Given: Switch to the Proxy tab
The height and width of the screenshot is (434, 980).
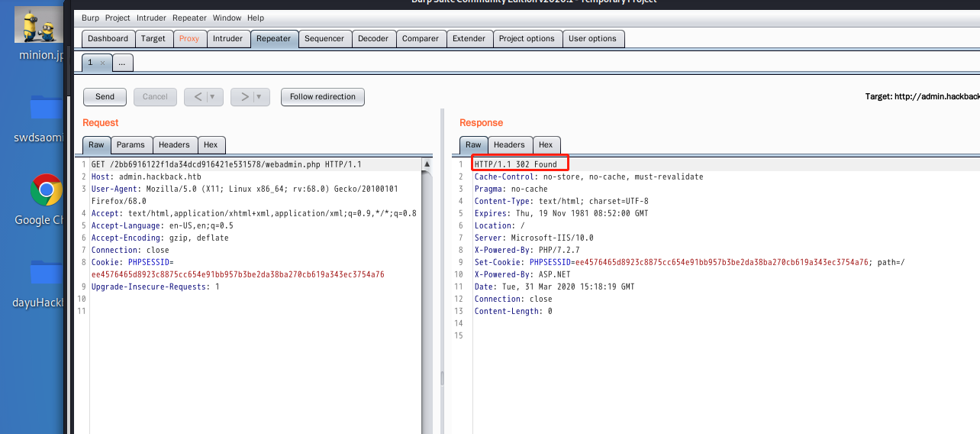Looking at the screenshot, I should point(189,38).
